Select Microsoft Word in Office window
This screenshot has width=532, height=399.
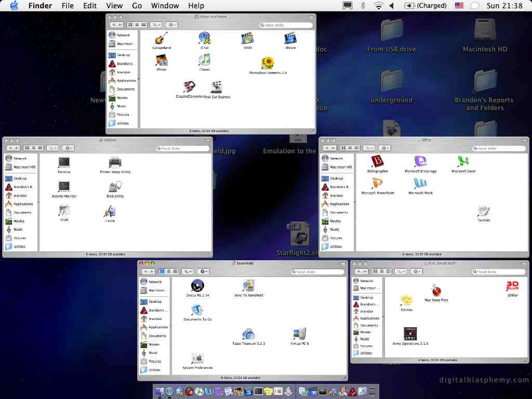tap(420, 183)
